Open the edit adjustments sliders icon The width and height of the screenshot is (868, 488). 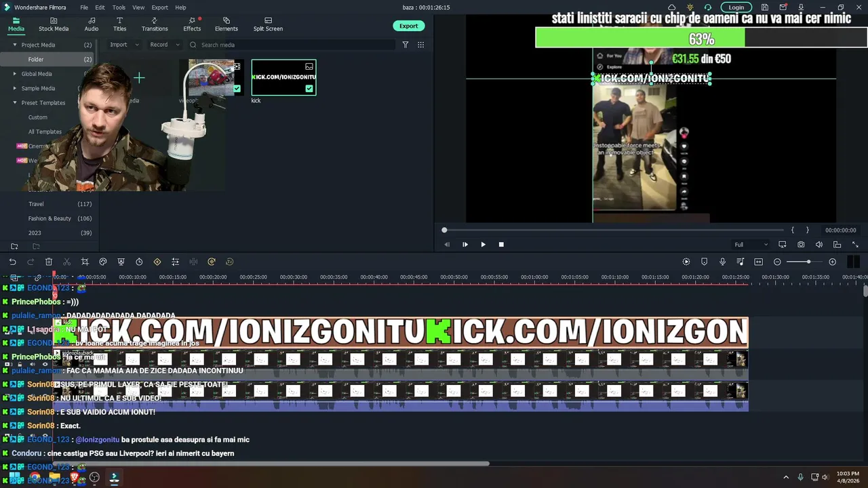(175, 262)
